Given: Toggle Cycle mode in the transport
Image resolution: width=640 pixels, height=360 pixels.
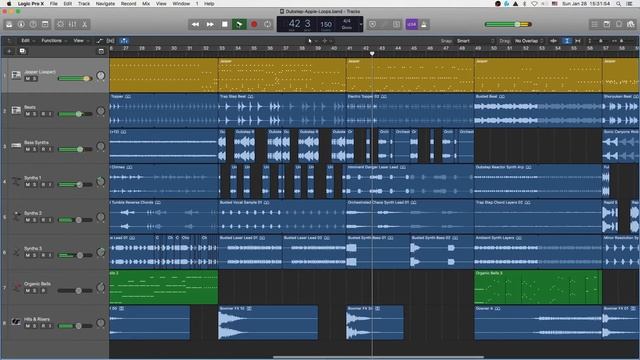Looking at the screenshot, I should click(267, 24).
